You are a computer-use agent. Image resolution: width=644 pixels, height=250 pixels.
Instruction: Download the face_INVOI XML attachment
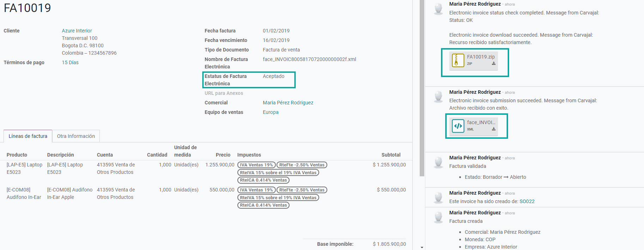pyautogui.click(x=493, y=129)
